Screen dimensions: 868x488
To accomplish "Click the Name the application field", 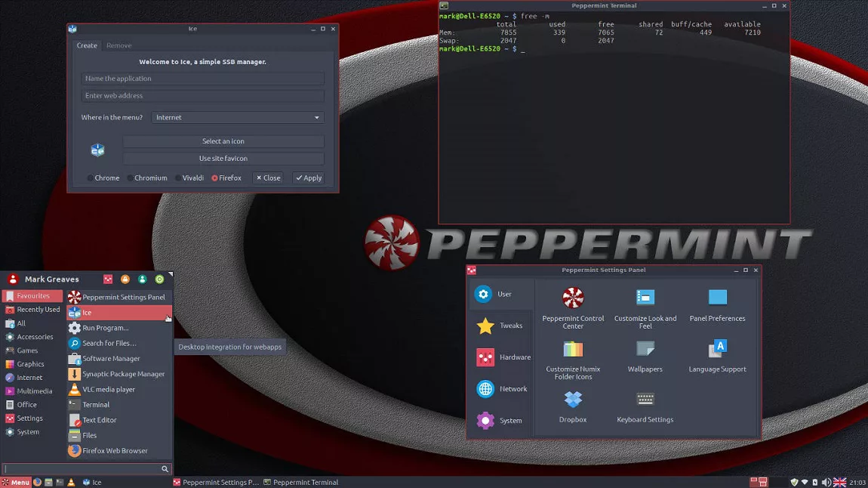I will click(x=202, y=79).
